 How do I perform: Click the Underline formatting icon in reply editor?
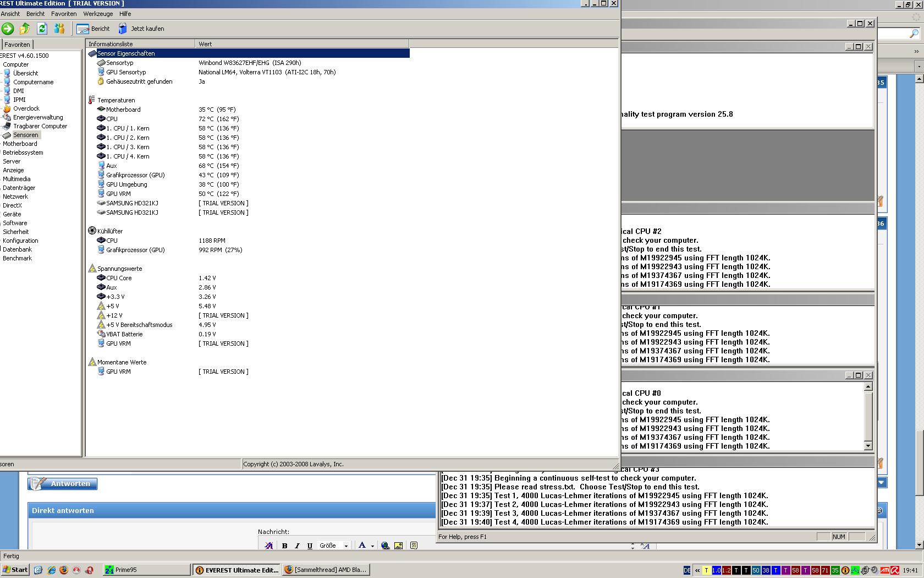[x=310, y=546]
